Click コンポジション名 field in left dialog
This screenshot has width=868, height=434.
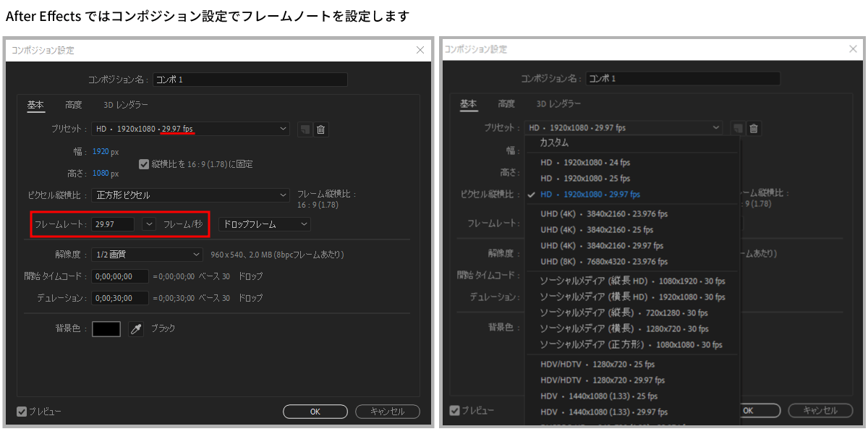point(250,80)
